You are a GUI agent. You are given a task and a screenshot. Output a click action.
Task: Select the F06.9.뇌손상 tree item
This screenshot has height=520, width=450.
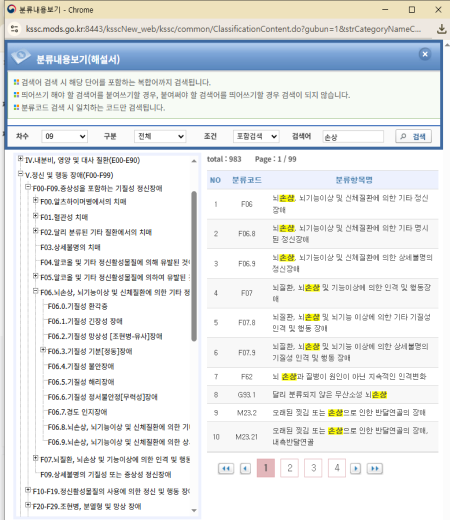[119, 442]
